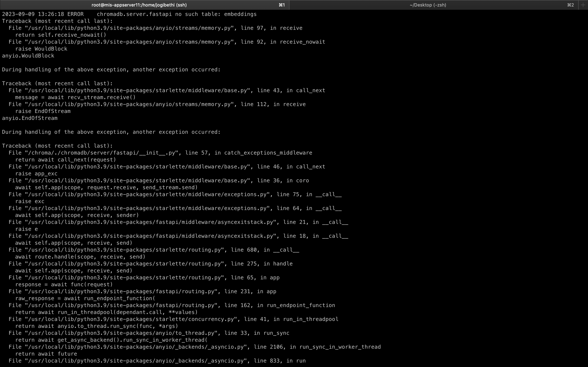Click the 'raise EndOfStream' line
Image resolution: width=588 pixels, height=367 pixels.
point(43,111)
